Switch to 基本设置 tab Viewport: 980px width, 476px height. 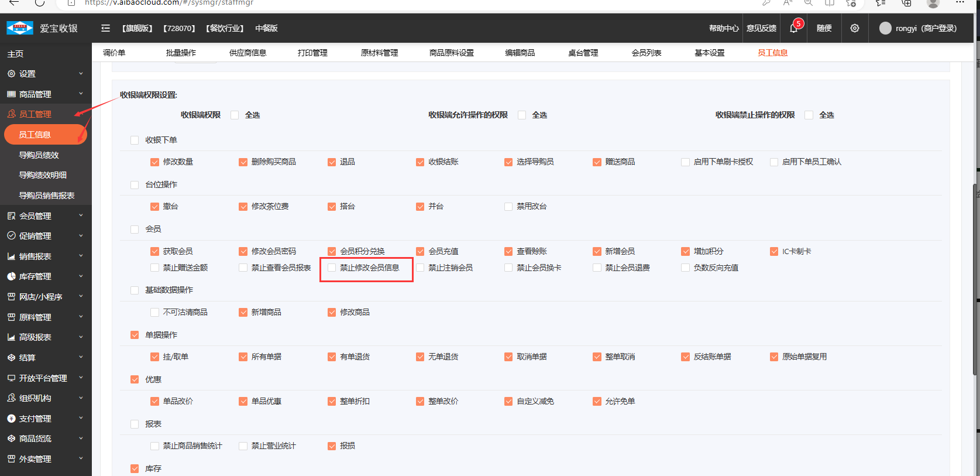[710, 53]
